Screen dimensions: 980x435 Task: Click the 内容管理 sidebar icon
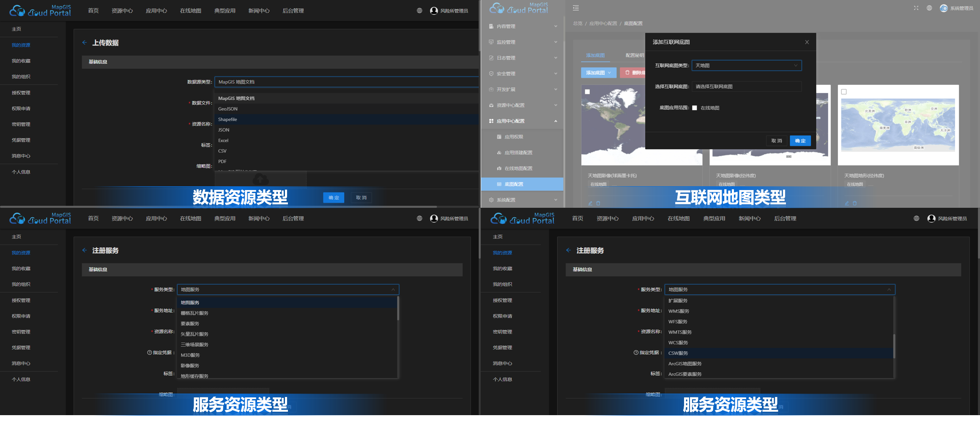491,26
